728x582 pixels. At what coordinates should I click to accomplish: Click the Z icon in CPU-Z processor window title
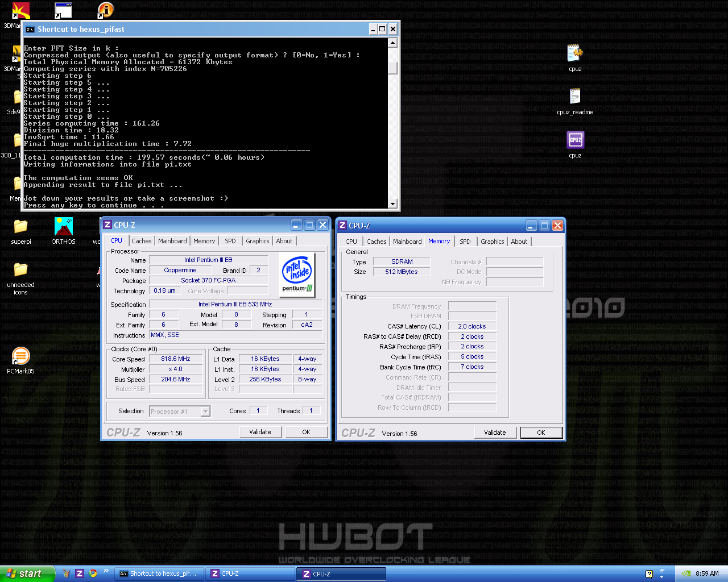pos(107,225)
